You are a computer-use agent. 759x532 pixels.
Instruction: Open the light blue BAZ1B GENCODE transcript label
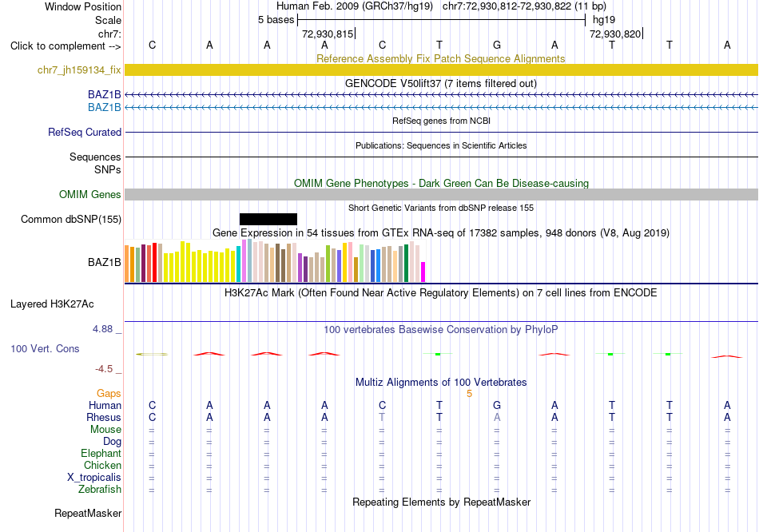click(104, 107)
